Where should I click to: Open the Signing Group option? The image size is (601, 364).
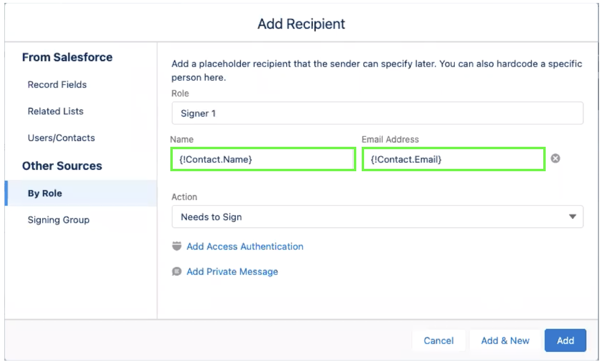tap(59, 220)
